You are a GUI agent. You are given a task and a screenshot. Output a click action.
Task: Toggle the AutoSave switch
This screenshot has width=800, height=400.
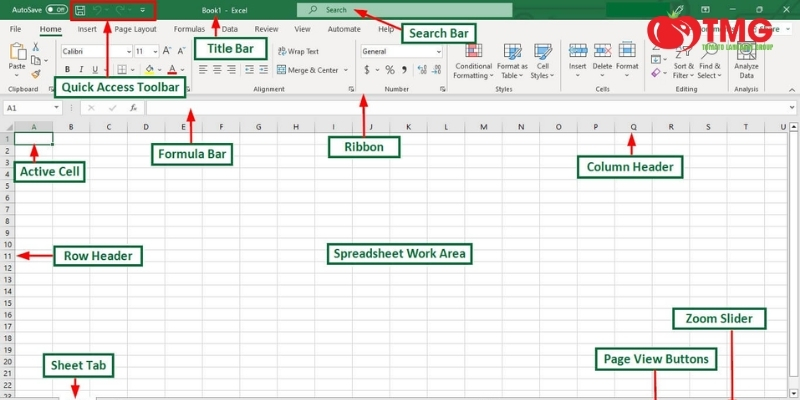(x=57, y=10)
